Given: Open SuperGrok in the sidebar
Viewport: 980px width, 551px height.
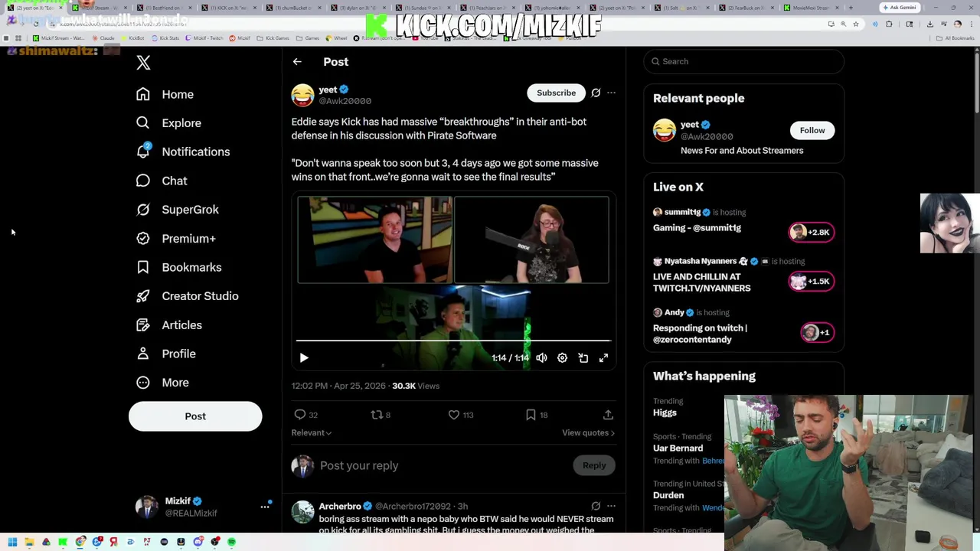Looking at the screenshot, I should tap(178, 210).
